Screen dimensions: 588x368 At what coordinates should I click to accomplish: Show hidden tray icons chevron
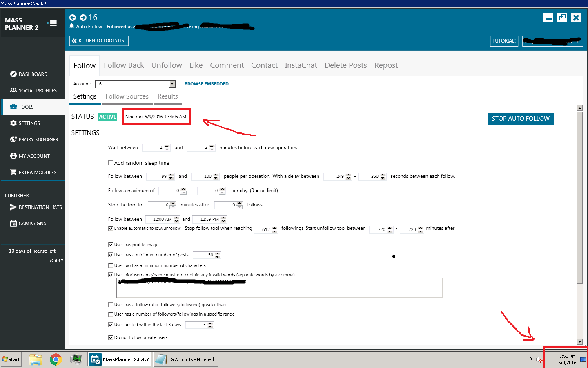[530, 359]
